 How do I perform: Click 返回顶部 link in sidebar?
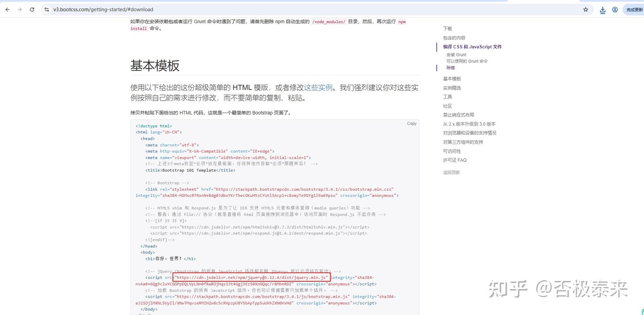[451, 172]
